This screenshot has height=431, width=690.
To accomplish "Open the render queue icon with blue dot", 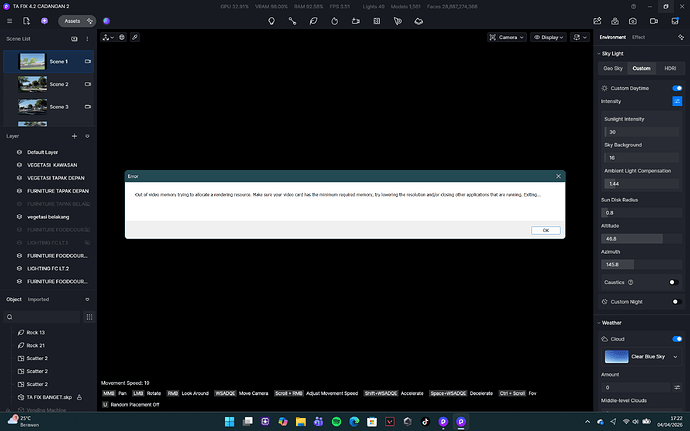I will (x=675, y=21).
